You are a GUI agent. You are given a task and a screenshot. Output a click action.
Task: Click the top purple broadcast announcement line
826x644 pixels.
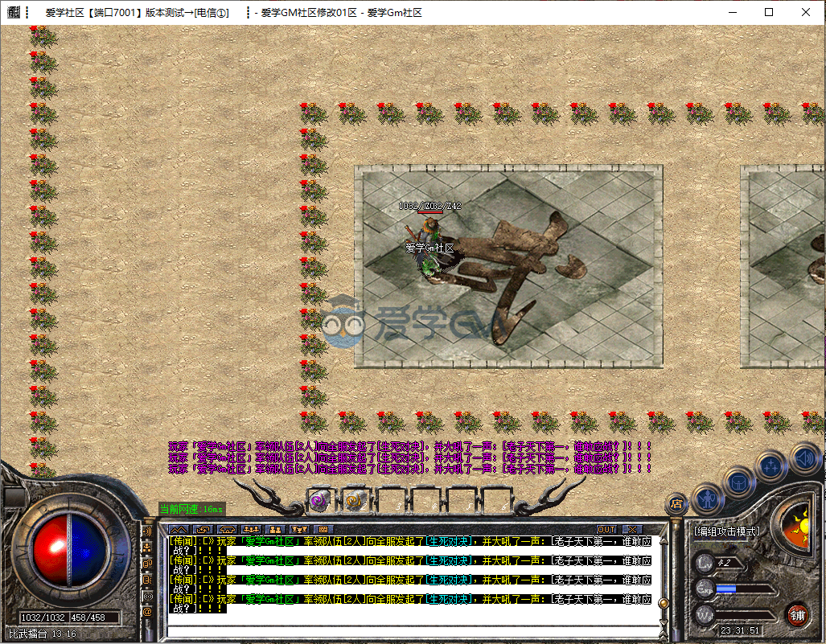[x=410, y=446]
